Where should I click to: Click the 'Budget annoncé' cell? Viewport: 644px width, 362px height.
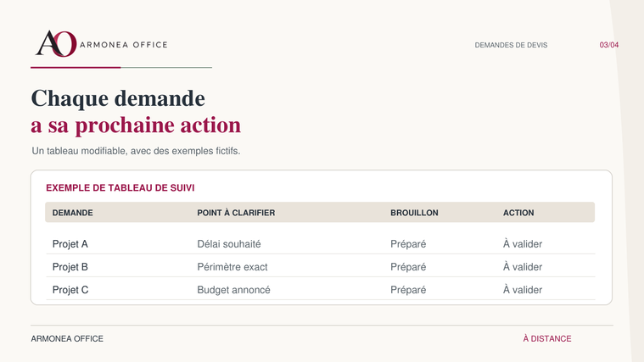click(233, 290)
